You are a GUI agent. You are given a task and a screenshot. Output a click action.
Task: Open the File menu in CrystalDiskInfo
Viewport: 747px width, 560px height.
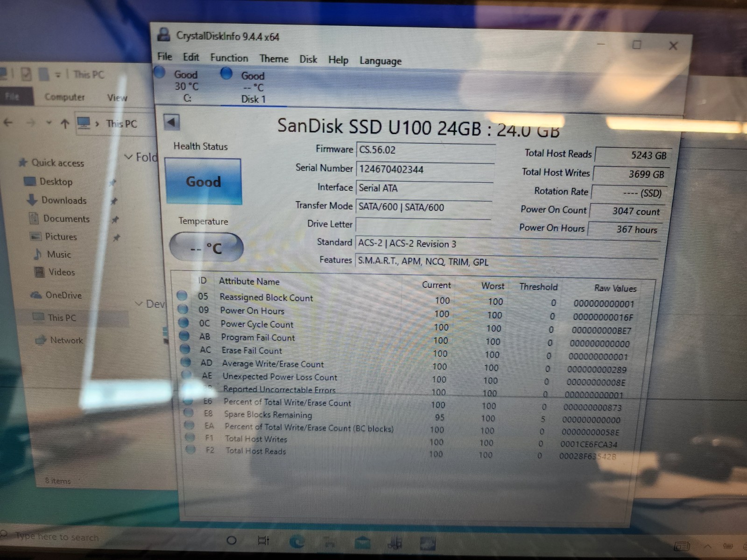tap(165, 57)
